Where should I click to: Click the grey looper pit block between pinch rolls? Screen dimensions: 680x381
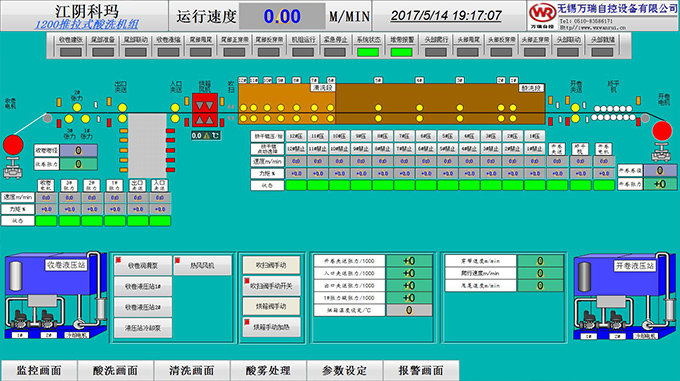[147, 145]
